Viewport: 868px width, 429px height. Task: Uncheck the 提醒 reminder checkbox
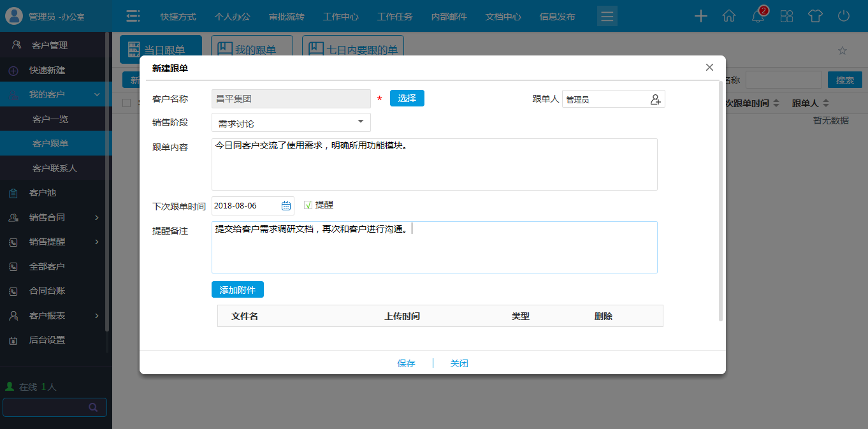click(x=308, y=205)
